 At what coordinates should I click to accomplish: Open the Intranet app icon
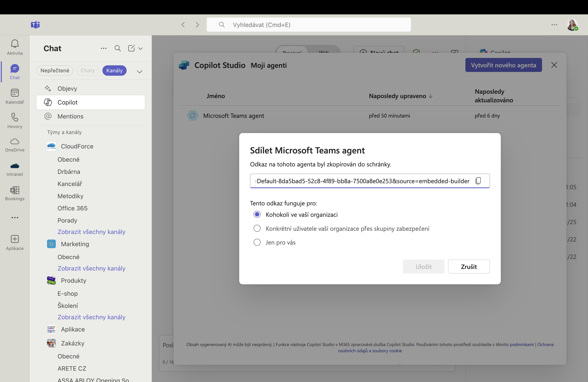coord(15,169)
